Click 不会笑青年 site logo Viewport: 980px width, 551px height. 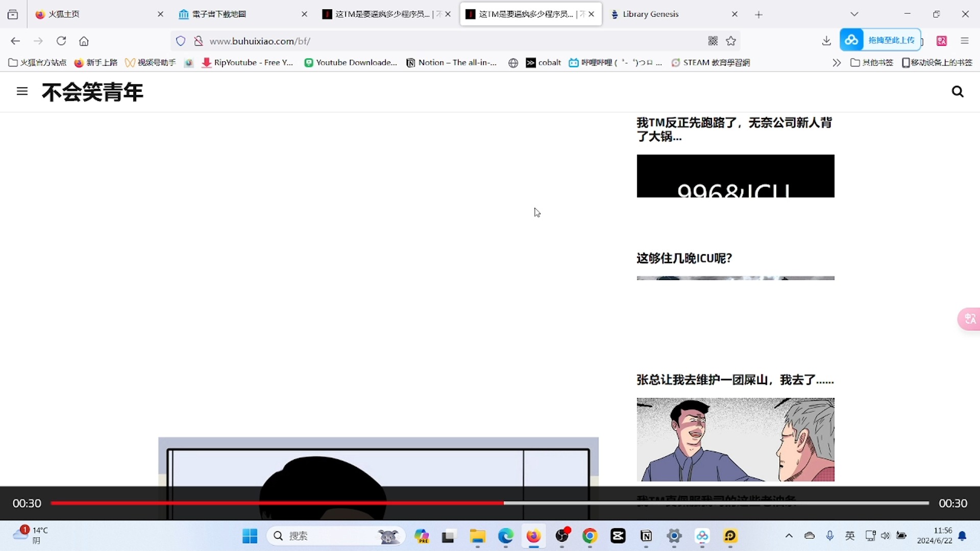92,92
